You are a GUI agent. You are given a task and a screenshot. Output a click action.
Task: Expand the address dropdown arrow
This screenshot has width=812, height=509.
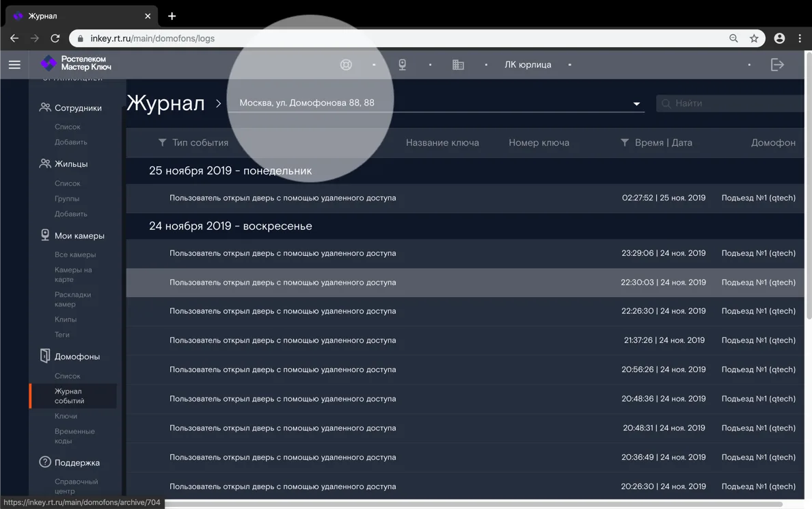coord(636,104)
